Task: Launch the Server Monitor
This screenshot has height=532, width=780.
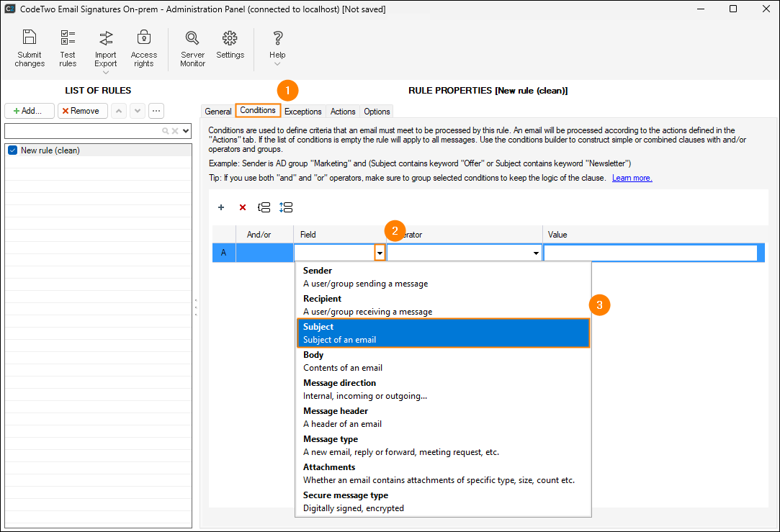Action: (192, 48)
